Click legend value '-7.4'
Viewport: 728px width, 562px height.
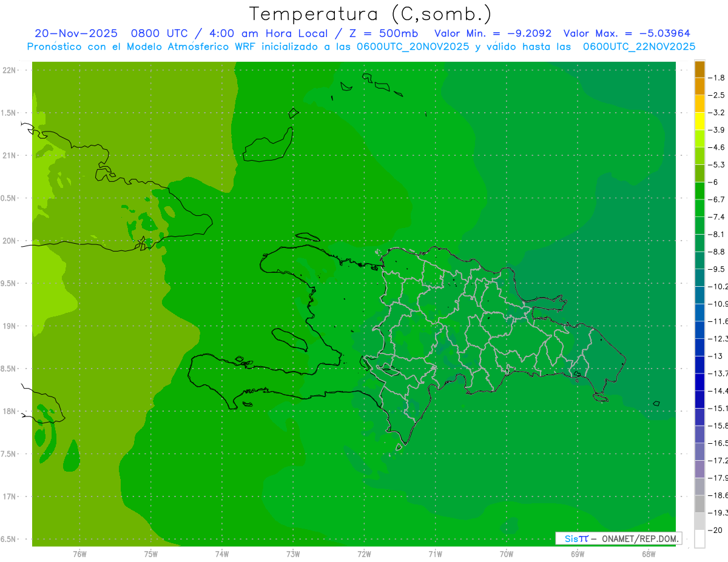point(716,217)
